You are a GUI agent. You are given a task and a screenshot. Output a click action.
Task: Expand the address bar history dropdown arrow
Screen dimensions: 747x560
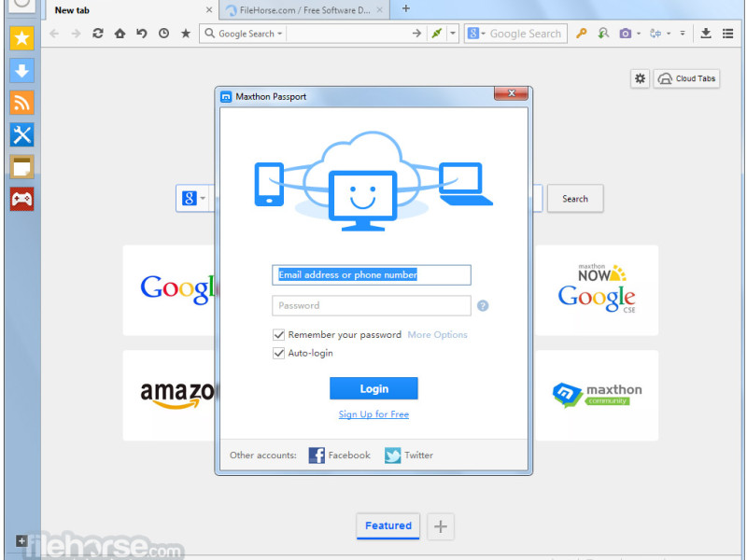pos(453,34)
